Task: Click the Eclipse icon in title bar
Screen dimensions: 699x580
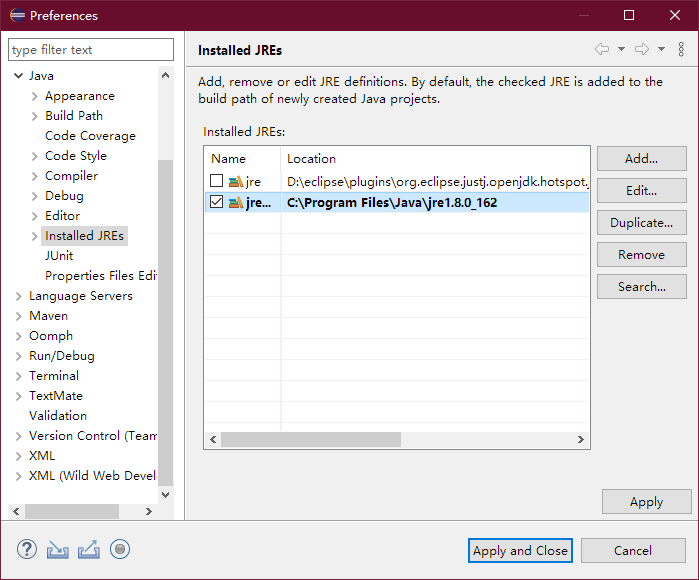Action: [x=15, y=15]
